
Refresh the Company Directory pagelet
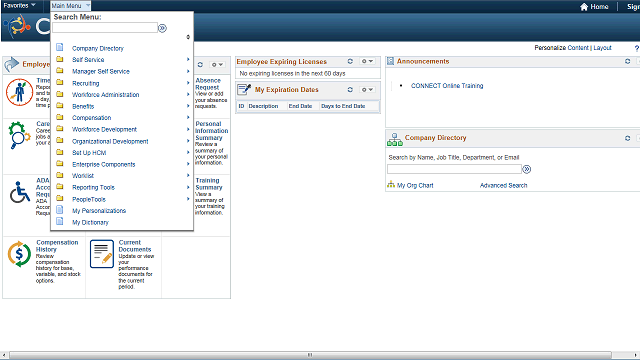click(627, 138)
